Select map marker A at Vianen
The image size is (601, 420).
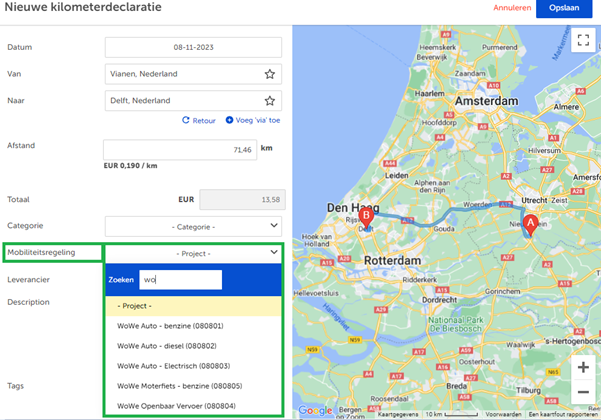tap(530, 225)
